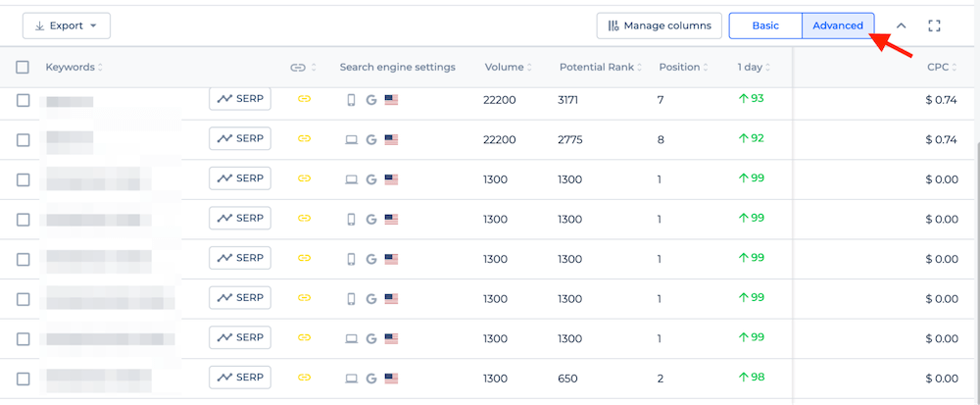Click the Search engine settings column header

(x=398, y=68)
